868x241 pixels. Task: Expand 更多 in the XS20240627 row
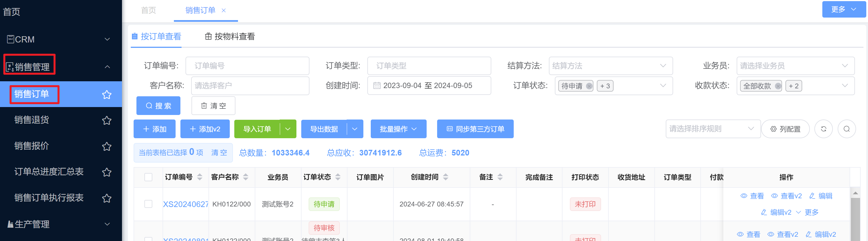tap(808, 212)
